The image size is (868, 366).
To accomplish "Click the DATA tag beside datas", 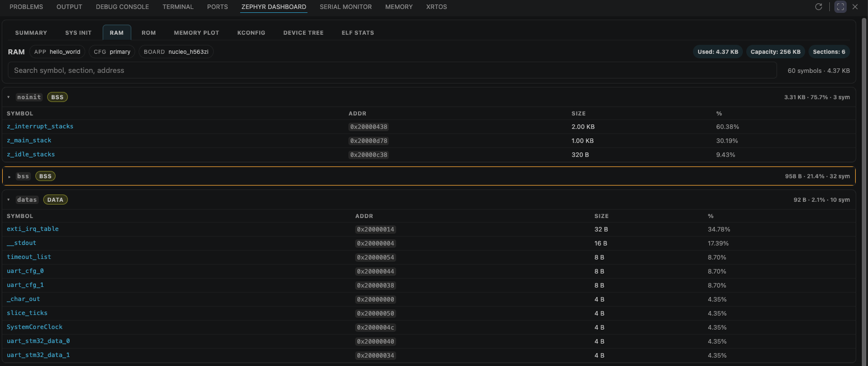I will [55, 200].
